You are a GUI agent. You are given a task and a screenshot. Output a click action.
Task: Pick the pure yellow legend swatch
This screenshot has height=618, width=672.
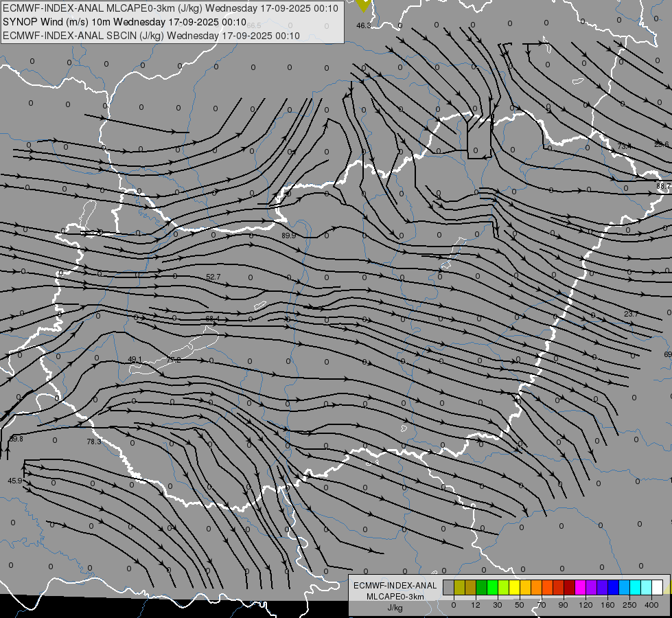[x=515, y=587]
